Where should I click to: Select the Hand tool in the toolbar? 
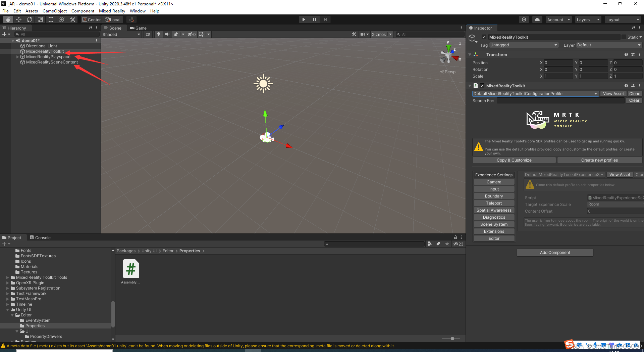tap(8, 19)
